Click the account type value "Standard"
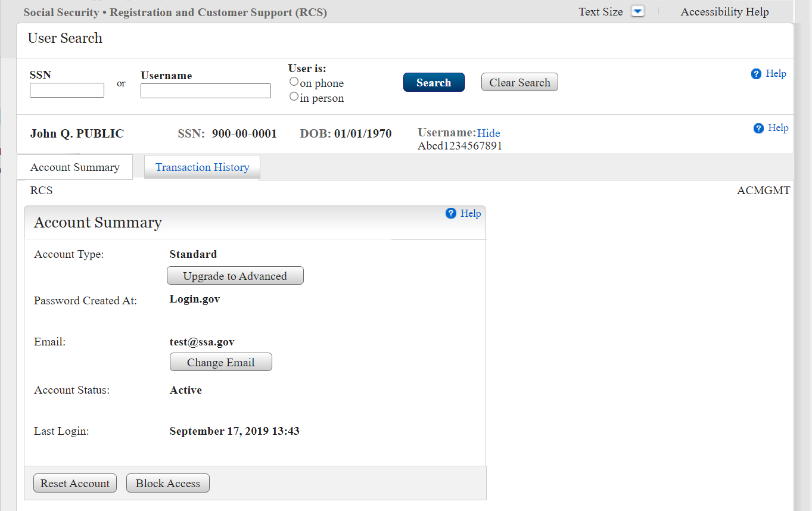 tap(193, 254)
